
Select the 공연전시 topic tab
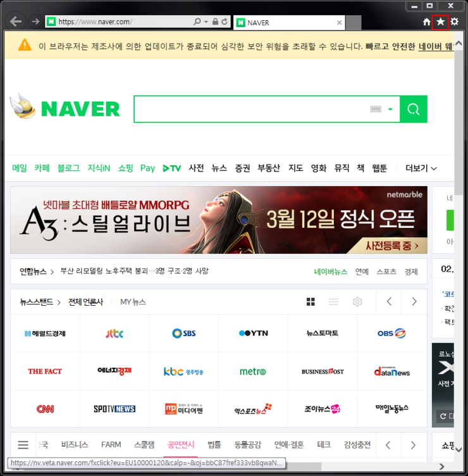point(181,445)
